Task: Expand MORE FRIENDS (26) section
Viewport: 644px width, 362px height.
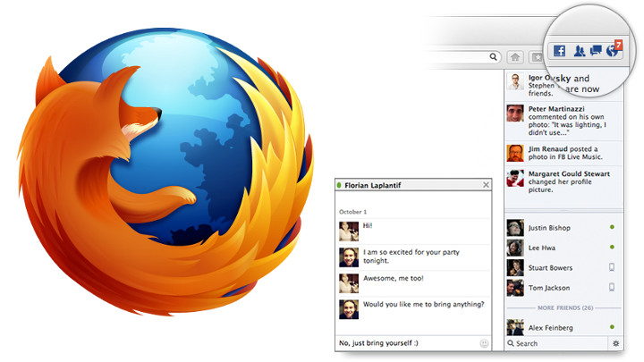Action: click(x=565, y=307)
